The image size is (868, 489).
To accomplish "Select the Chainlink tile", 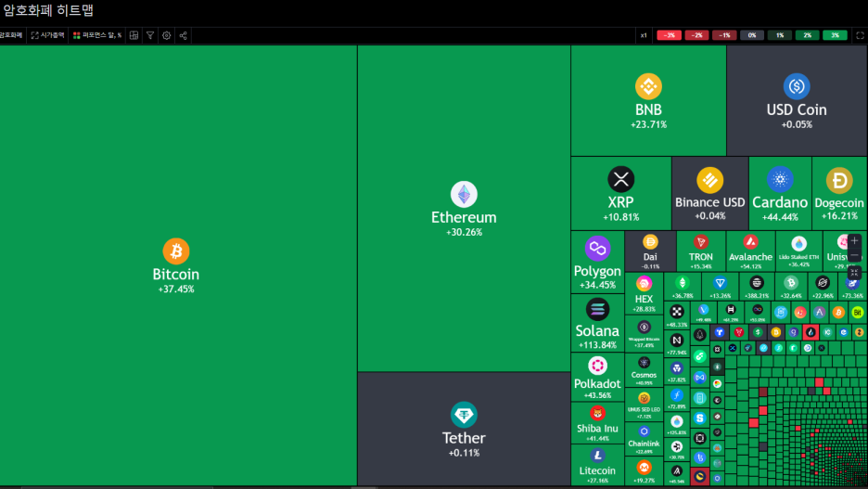I will click(644, 439).
